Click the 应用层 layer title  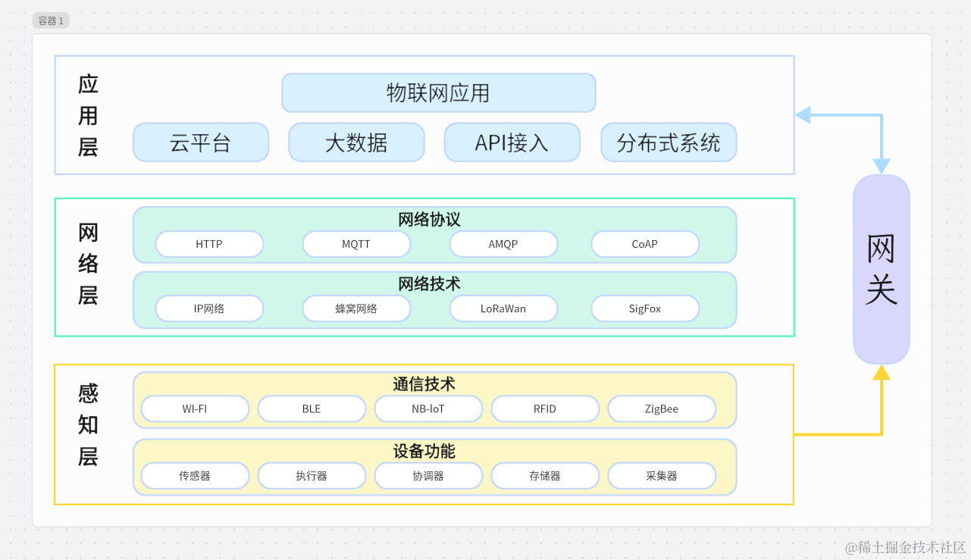88,115
